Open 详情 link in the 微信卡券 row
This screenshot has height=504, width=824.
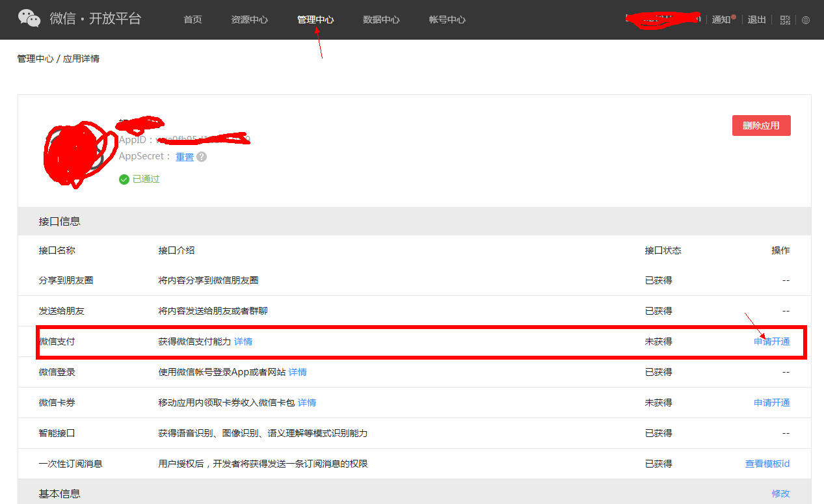tap(307, 403)
